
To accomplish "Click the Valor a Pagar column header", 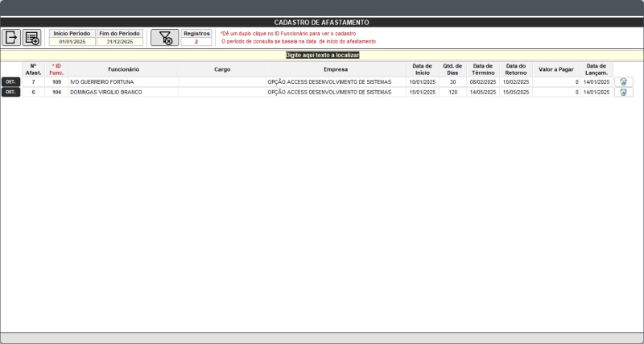I will [555, 69].
